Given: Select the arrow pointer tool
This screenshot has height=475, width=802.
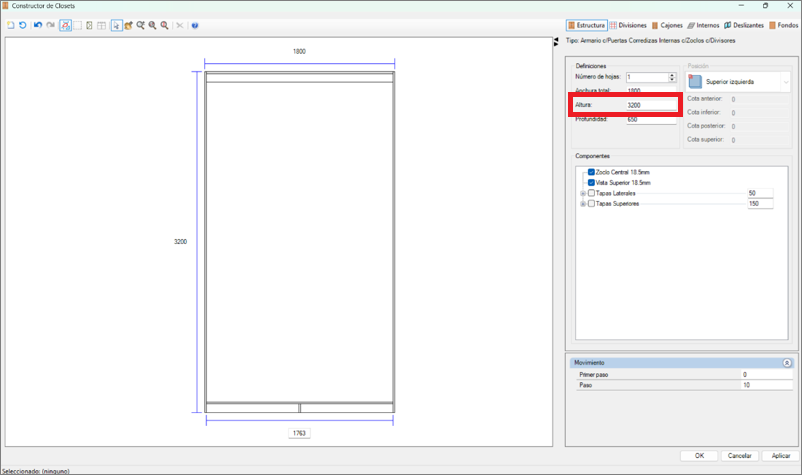Looking at the screenshot, I should click(x=117, y=25).
